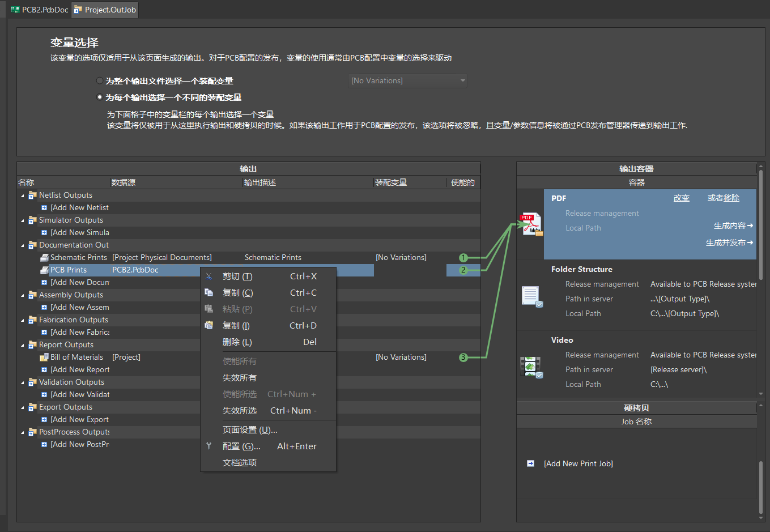Click the Video filmstrip icon
Viewport: 770px width, 532px height.
(531, 366)
